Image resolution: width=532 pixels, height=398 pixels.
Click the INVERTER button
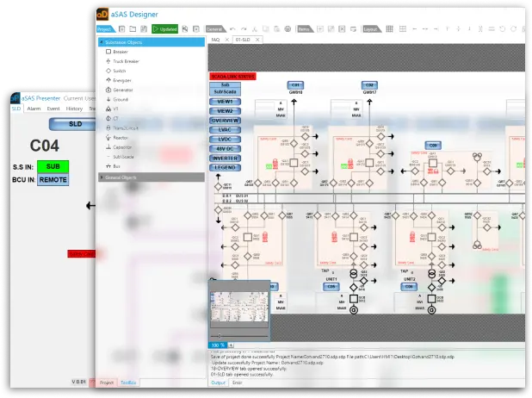point(225,159)
